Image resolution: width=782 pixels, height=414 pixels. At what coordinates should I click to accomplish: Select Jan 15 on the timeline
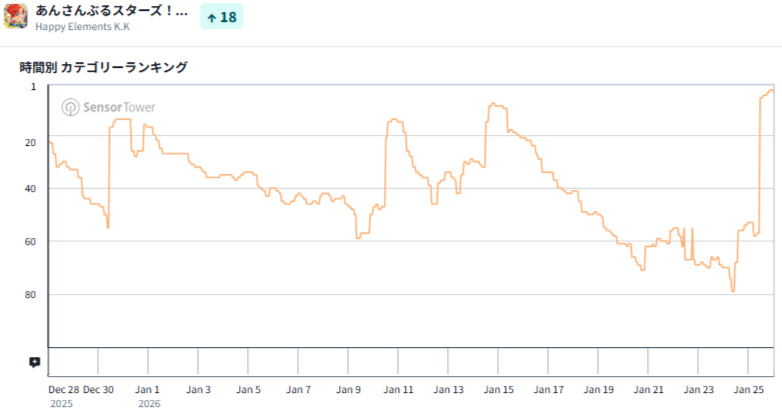click(x=500, y=390)
